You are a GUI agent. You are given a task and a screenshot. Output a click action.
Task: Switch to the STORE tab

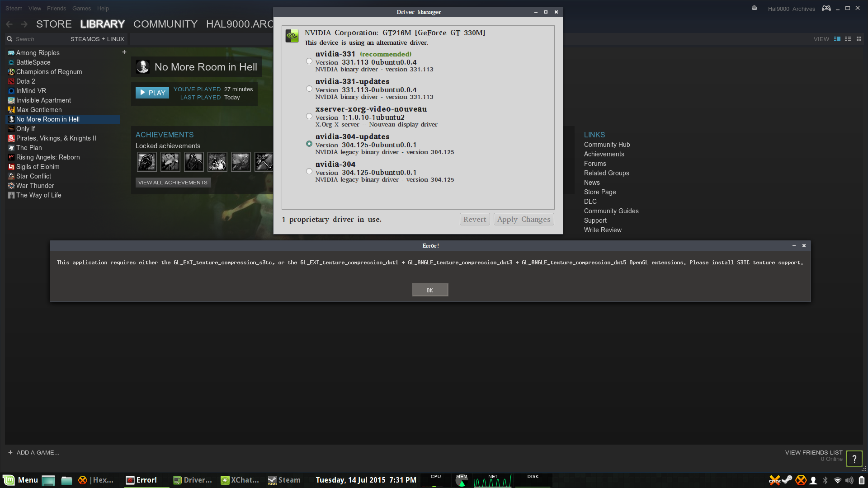click(54, 24)
